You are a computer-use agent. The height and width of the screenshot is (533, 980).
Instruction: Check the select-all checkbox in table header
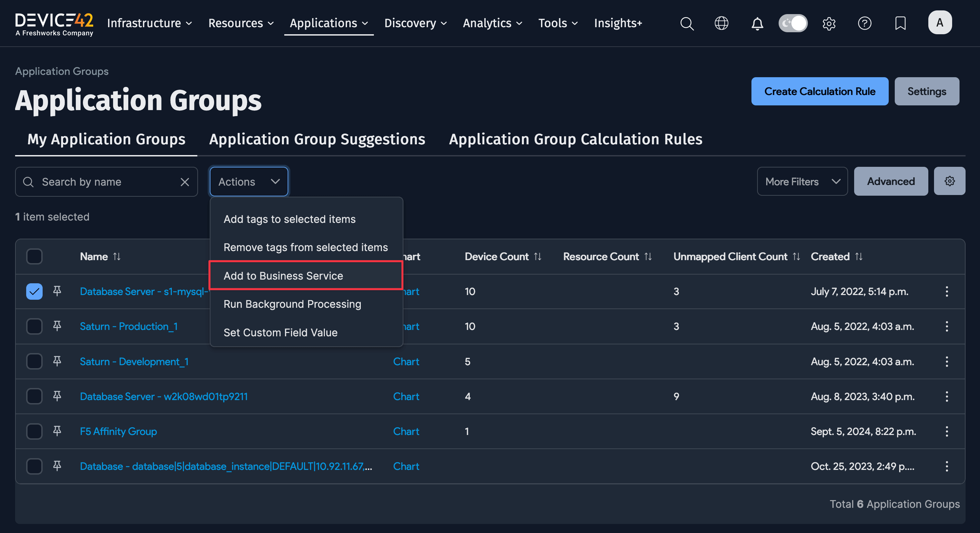point(34,256)
